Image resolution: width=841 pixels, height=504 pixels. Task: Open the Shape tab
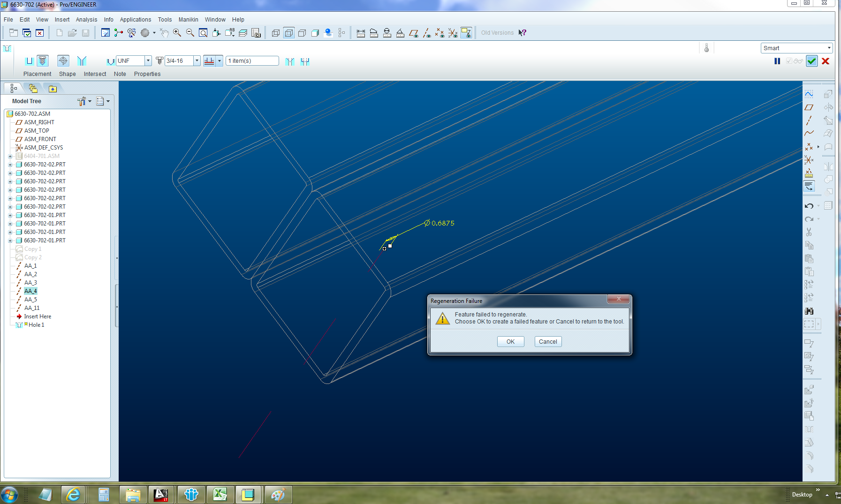coord(68,74)
